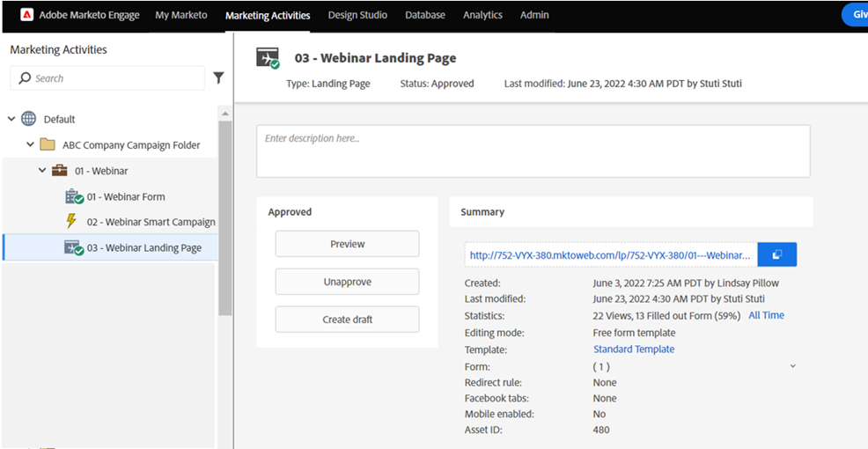Image resolution: width=868 pixels, height=449 pixels.
Task: Click the landing page icon in tree
Action: pos(74,248)
